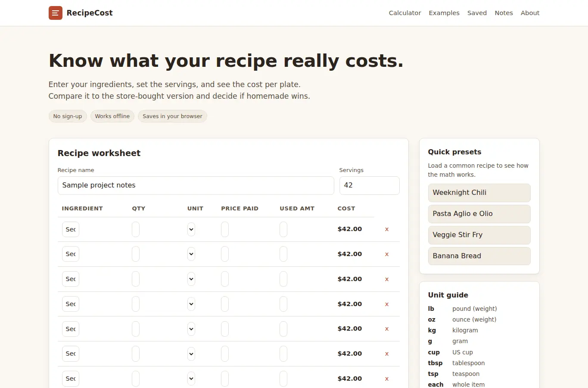The image size is (588, 388).
Task: Click the 'Quick presets' heading
Action: 454,152
